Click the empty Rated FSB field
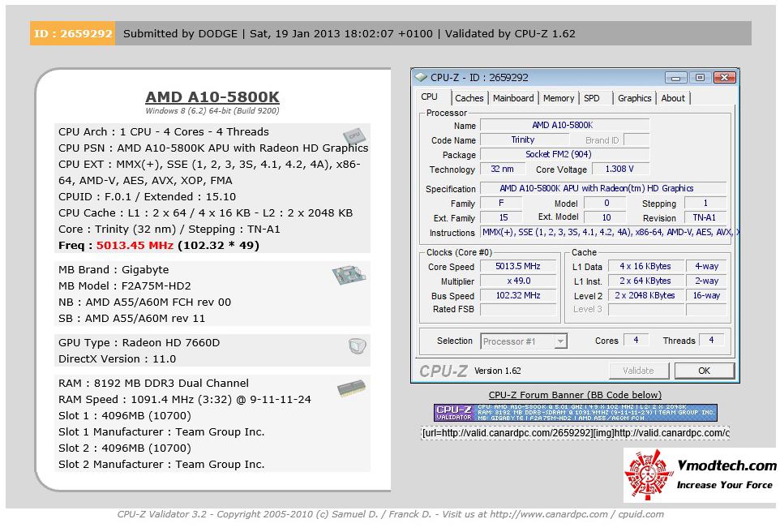This screenshot has height=532, width=780. [518, 310]
